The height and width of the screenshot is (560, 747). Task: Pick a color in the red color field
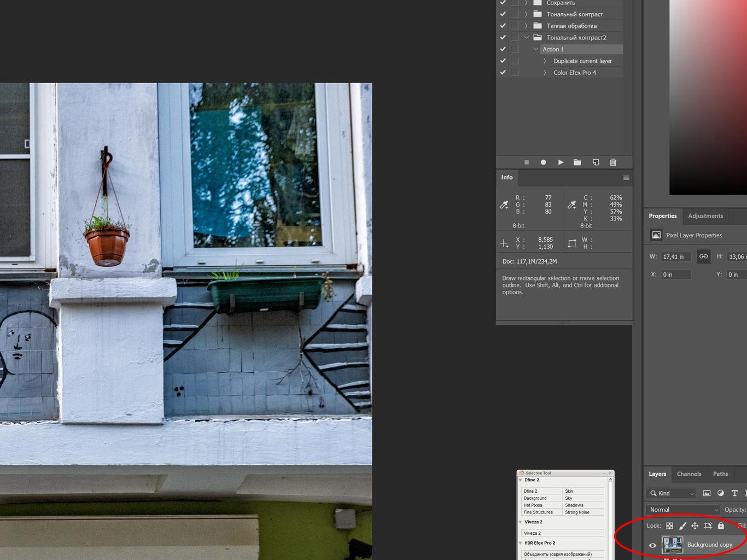pos(708,97)
